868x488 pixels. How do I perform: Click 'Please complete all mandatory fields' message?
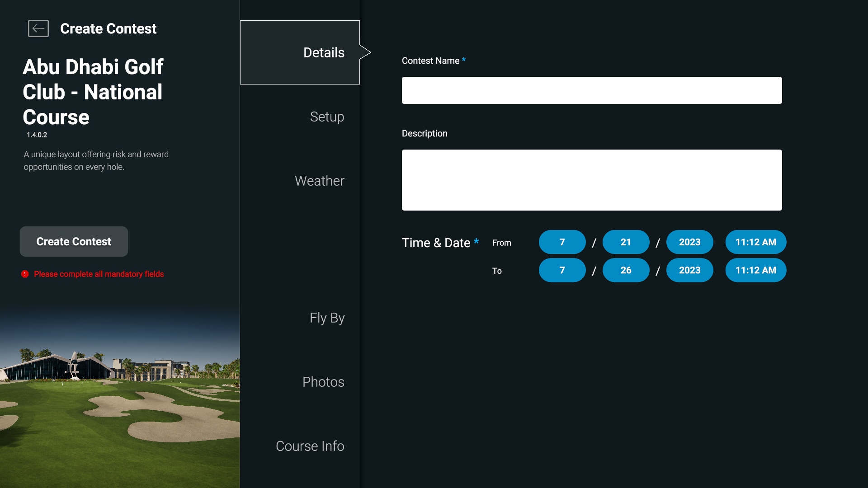pyautogui.click(x=99, y=274)
